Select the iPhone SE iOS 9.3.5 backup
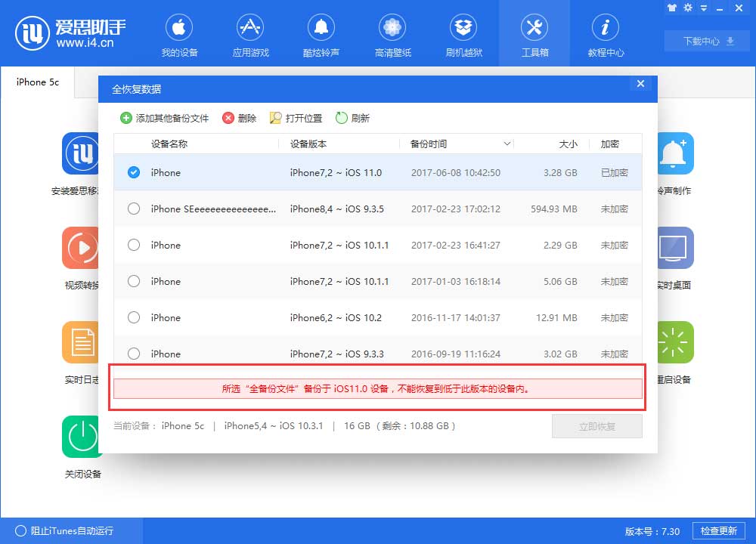 (134, 209)
